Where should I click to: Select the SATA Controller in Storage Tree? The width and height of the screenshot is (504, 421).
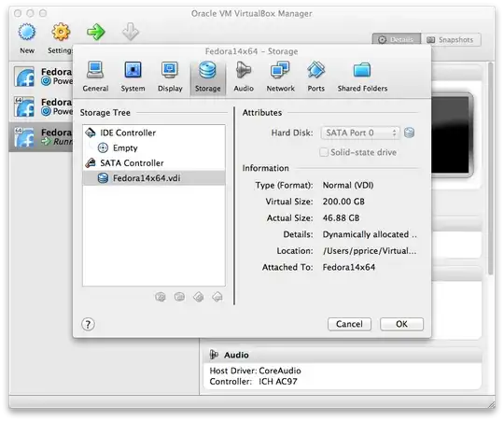coord(154,163)
